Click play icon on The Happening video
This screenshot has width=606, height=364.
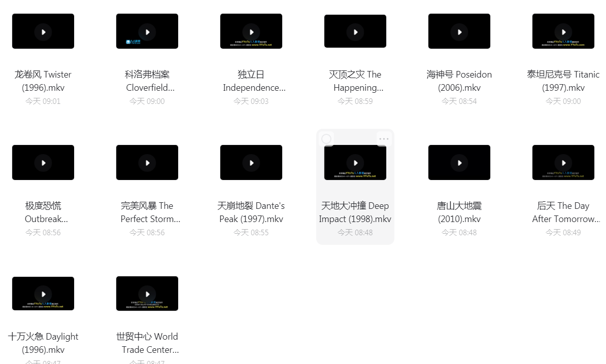pyautogui.click(x=355, y=31)
